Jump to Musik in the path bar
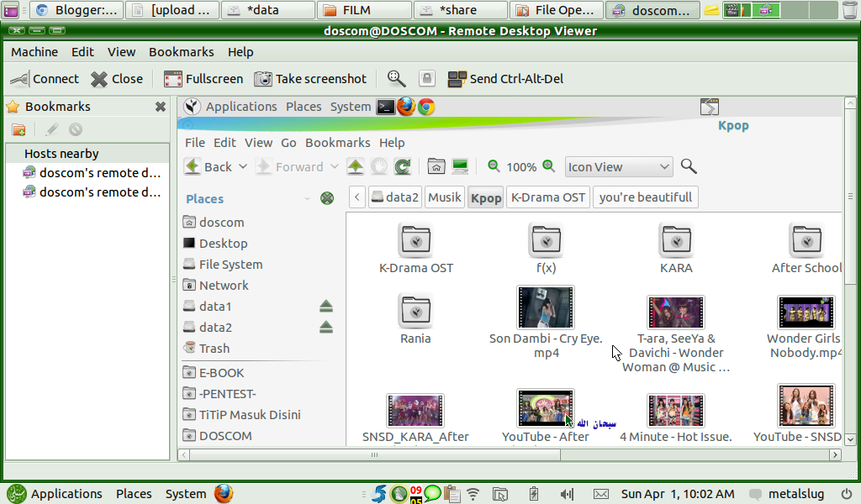 click(445, 197)
